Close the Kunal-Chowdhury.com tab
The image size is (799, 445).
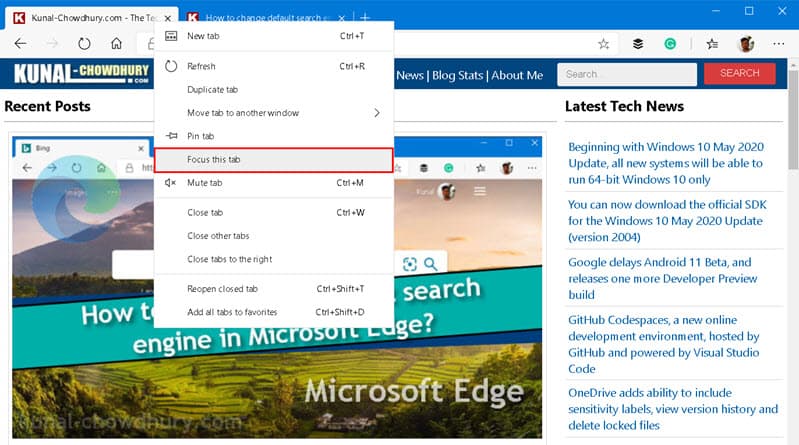point(168,18)
